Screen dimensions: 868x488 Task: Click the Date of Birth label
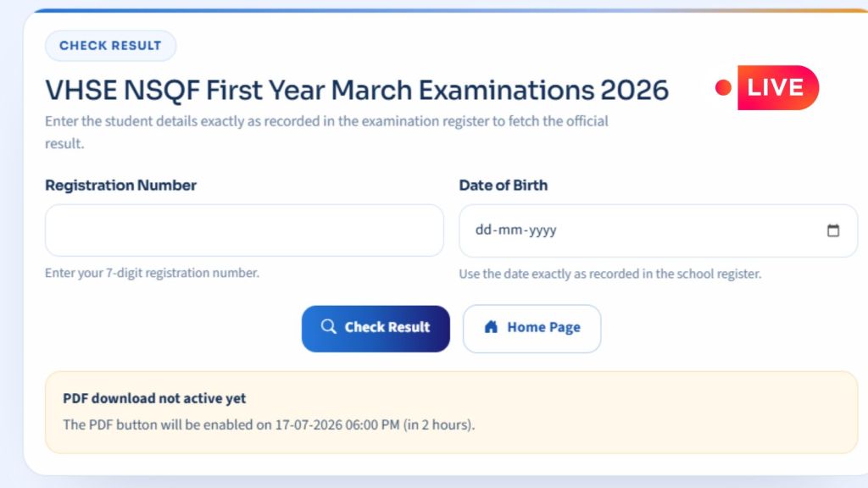[x=504, y=185]
